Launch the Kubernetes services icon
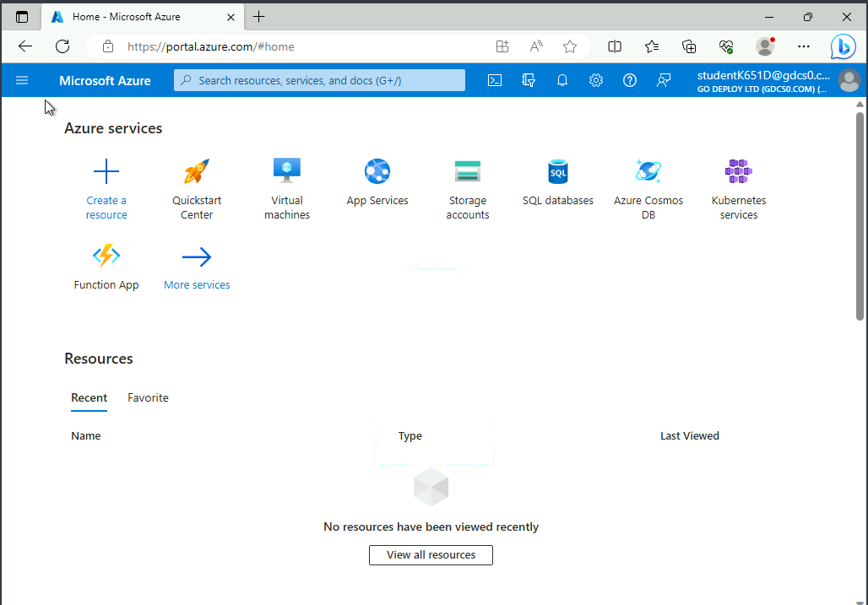 click(x=738, y=171)
